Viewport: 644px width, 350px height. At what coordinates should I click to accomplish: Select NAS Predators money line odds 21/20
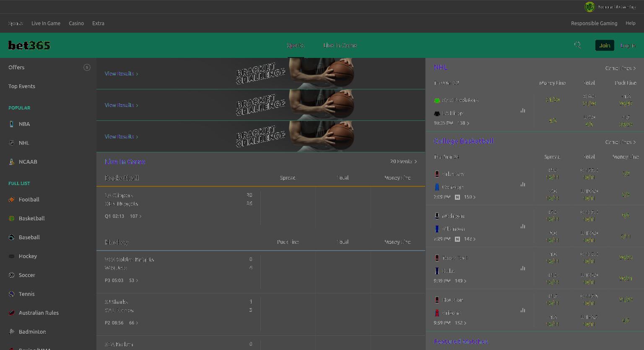[553, 100]
